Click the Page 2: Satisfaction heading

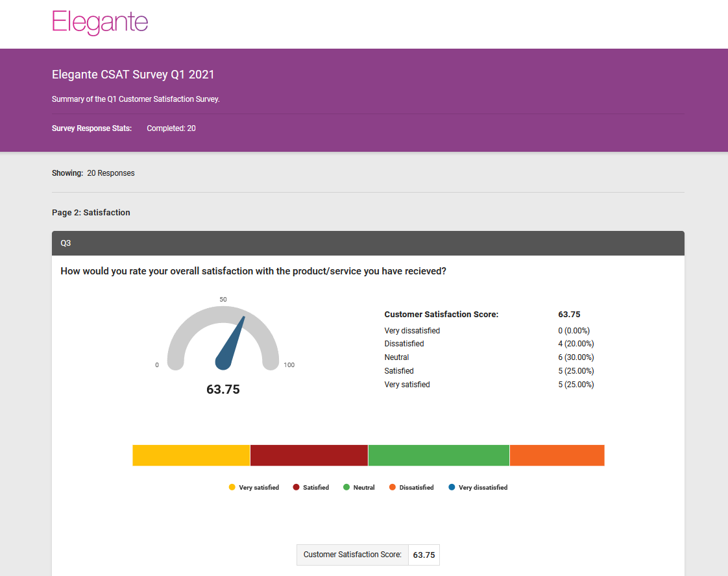[91, 212]
